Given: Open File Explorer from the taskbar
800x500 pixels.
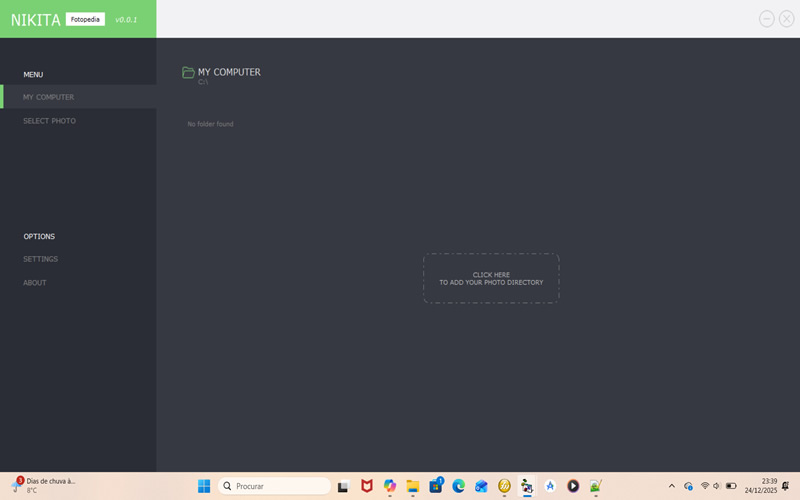Looking at the screenshot, I should pos(413,486).
